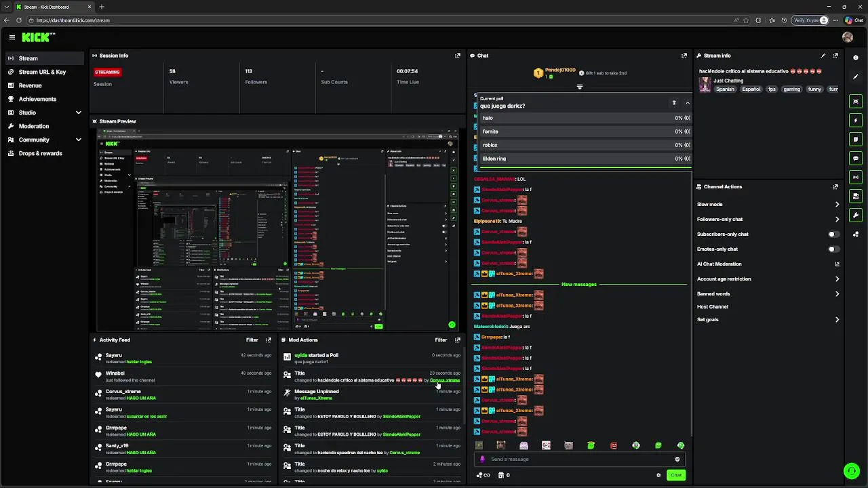Click the Just Chatting category label
Viewport: 868px width, 488px height.
tap(728, 81)
